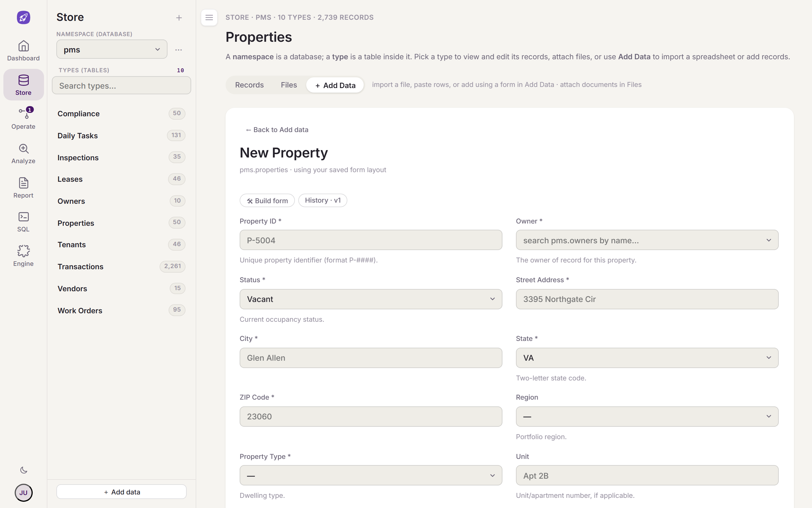This screenshot has width=812, height=508.
Task: Focus the Search types field
Action: [122, 86]
